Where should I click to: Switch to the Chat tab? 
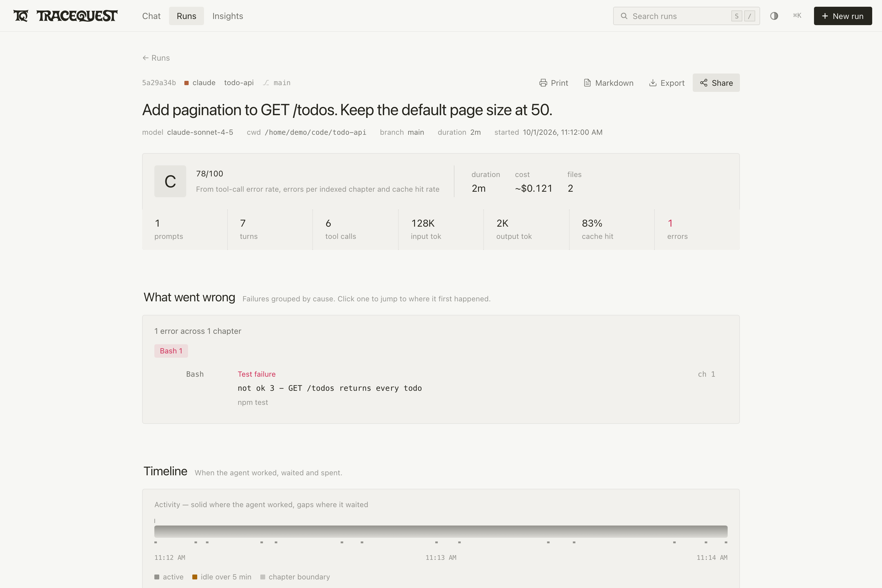151,16
